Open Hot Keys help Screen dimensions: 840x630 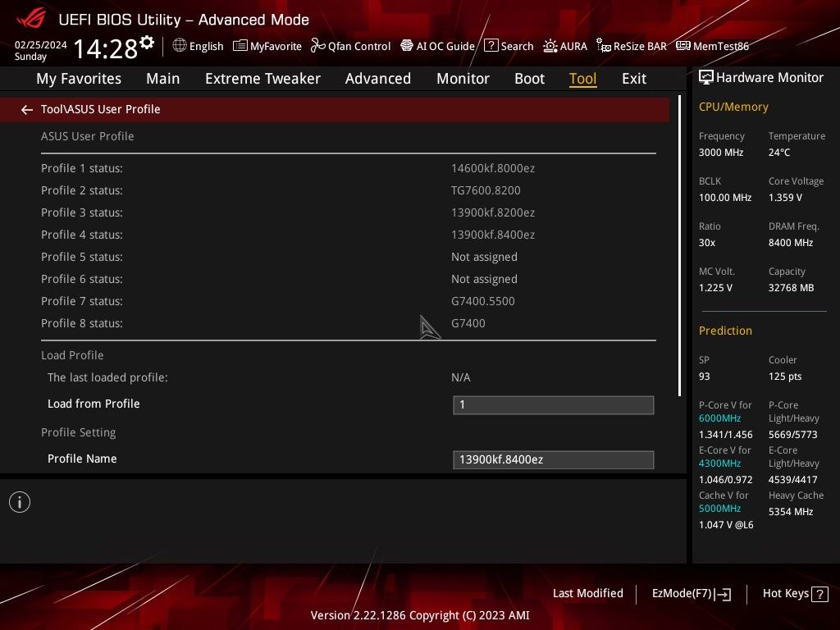point(795,594)
